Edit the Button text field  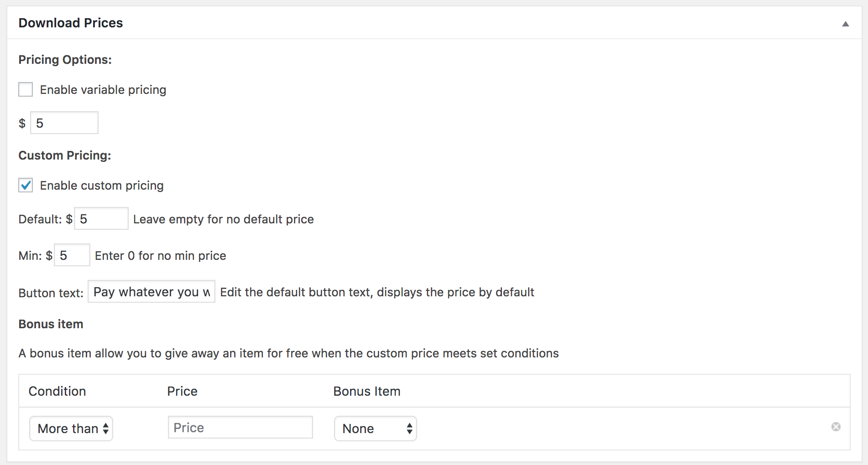click(152, 292)
